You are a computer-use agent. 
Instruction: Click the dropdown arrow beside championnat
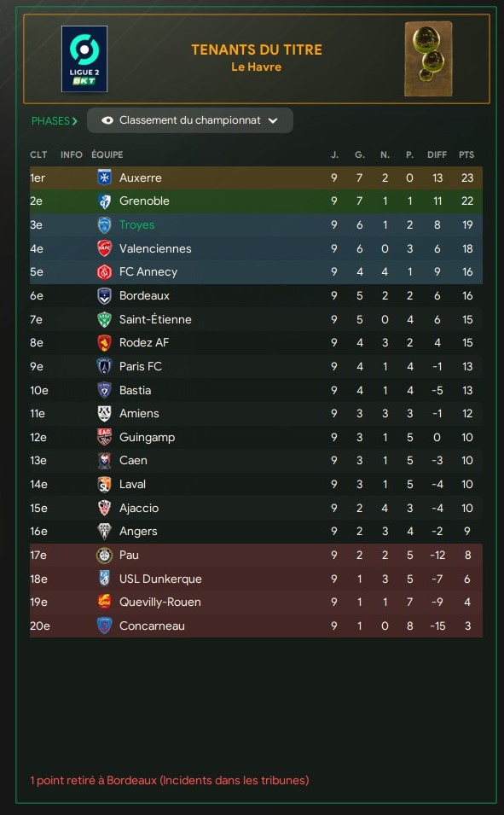point(273,120)
